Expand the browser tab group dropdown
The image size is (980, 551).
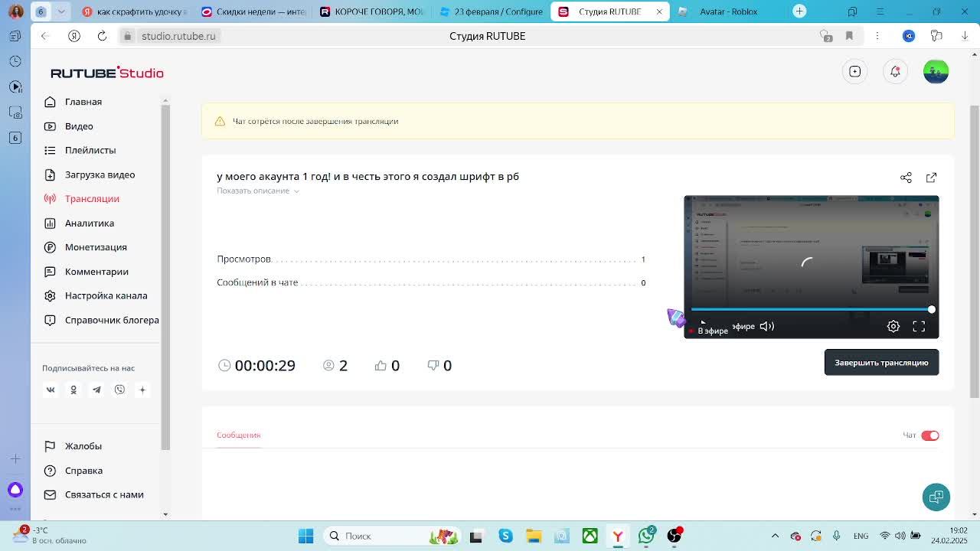(61, 11)
